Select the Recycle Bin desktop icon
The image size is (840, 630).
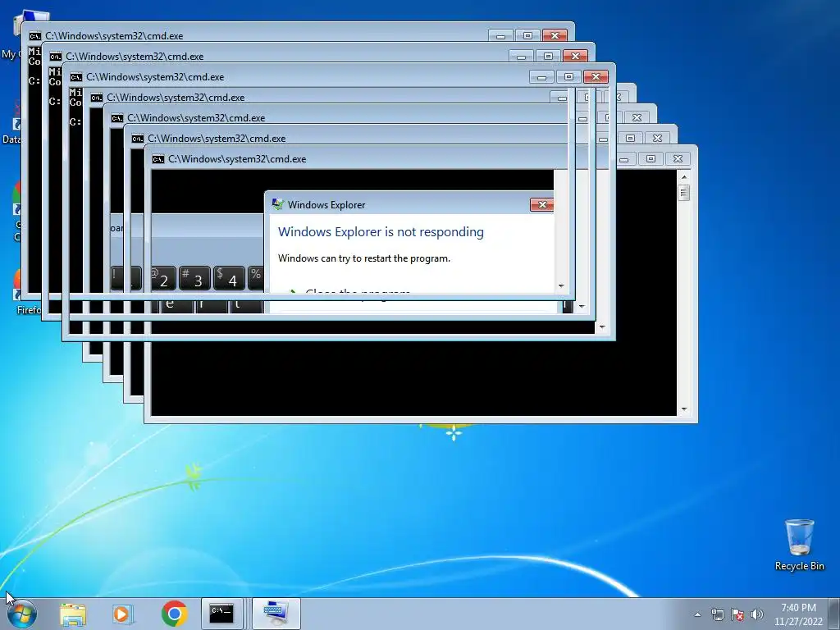pyautogui.click(x=799, y=545)
